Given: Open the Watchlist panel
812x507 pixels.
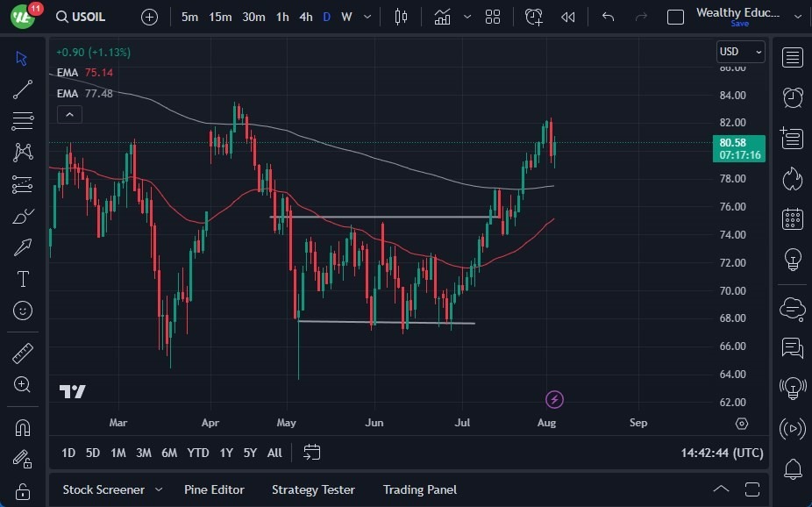Looking at the screenshot, I should coord(792,58).
